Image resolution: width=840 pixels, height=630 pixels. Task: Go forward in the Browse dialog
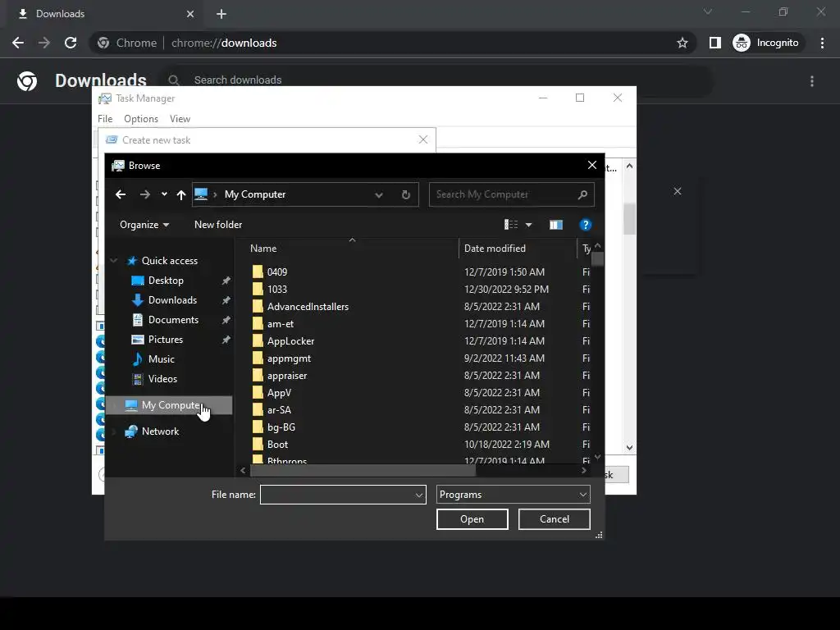point(144,194)
